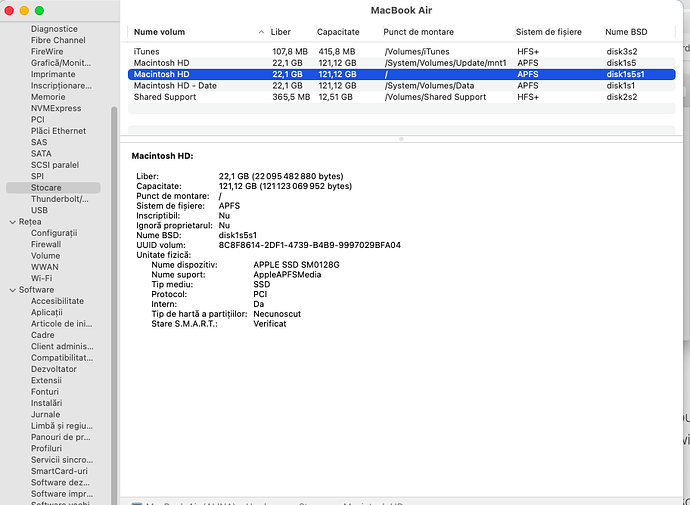Collapse the Rețea section in sidebar

pyautogui.click(x=11, y=221)
